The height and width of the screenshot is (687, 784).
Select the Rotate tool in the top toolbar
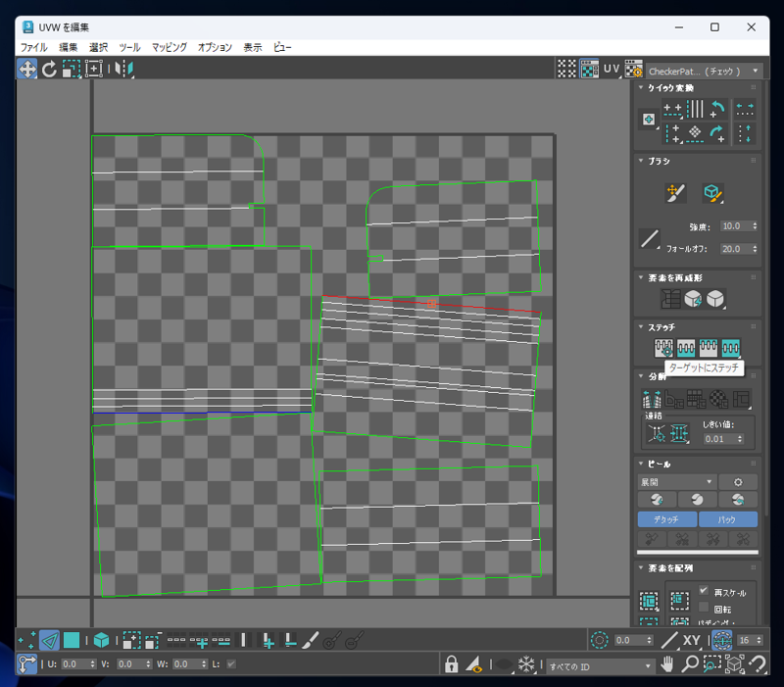tap(49, 69)
